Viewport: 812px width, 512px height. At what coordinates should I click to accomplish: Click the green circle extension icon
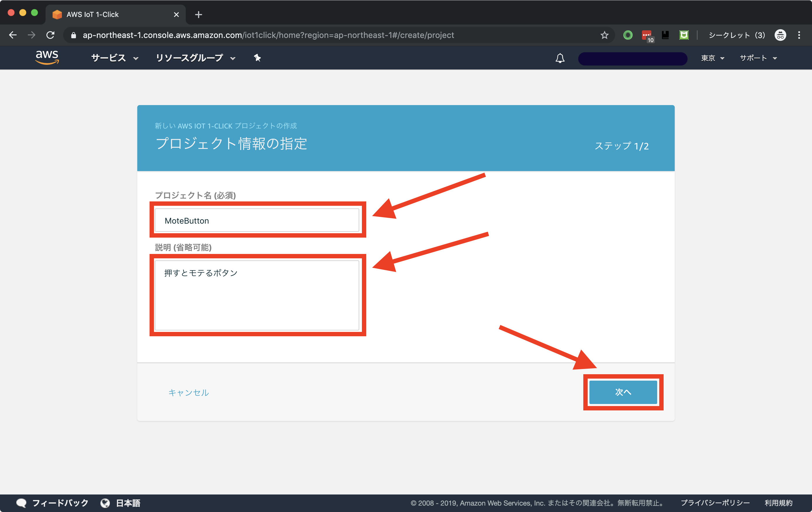[627, 35]
